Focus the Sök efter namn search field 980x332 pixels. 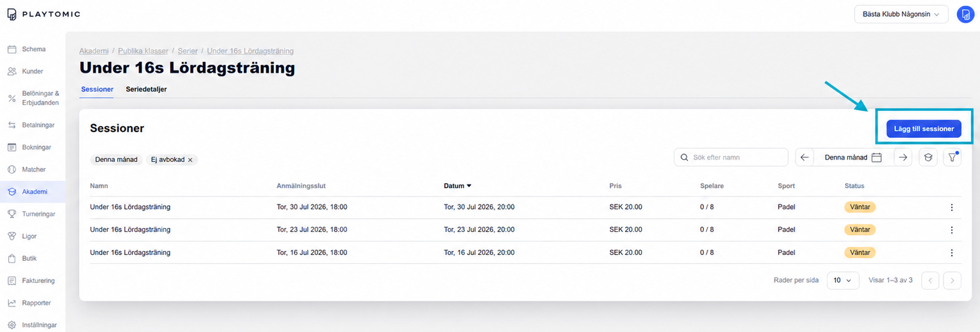click(x=731, y=157)
